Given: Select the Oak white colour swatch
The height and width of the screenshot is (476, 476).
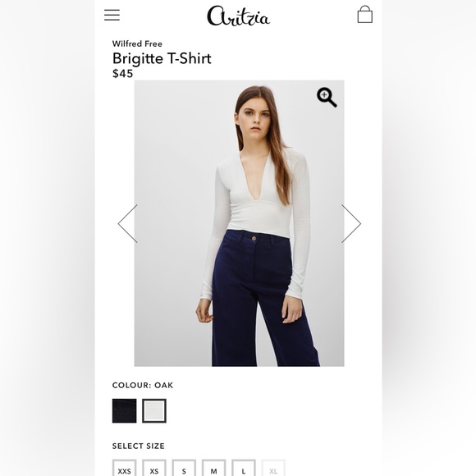Looking at the screenshot, I should tap(154, 410).
